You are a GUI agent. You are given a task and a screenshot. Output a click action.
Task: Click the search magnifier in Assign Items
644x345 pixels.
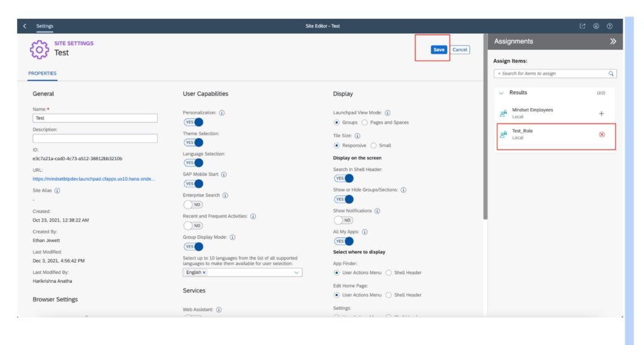[x=611, y=74]
